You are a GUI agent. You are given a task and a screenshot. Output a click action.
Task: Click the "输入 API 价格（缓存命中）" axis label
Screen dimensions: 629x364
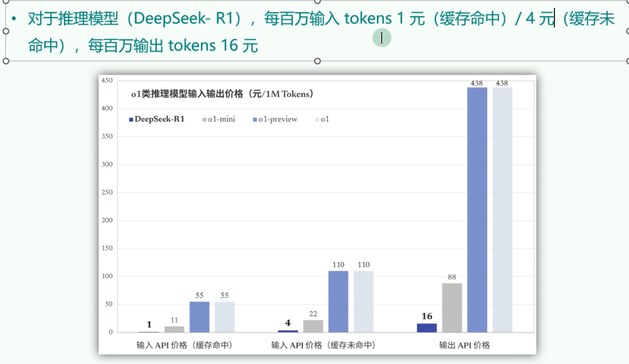coord(184,345)
